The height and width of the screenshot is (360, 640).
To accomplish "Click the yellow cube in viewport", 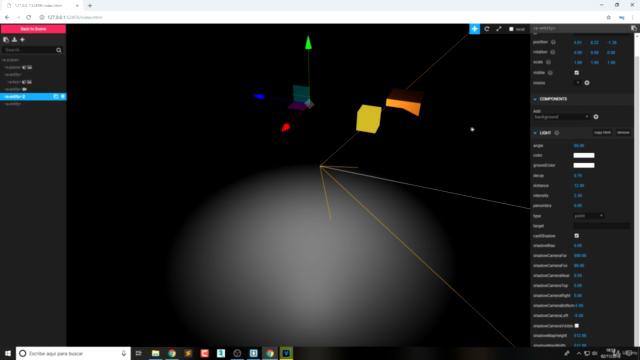I will [x=369, y=119].
